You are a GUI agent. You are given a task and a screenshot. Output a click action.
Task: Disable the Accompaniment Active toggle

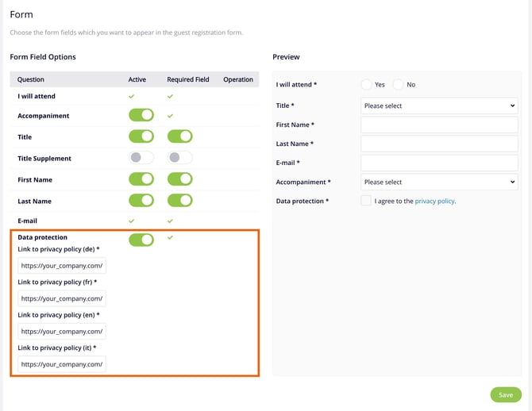point(141,116)
